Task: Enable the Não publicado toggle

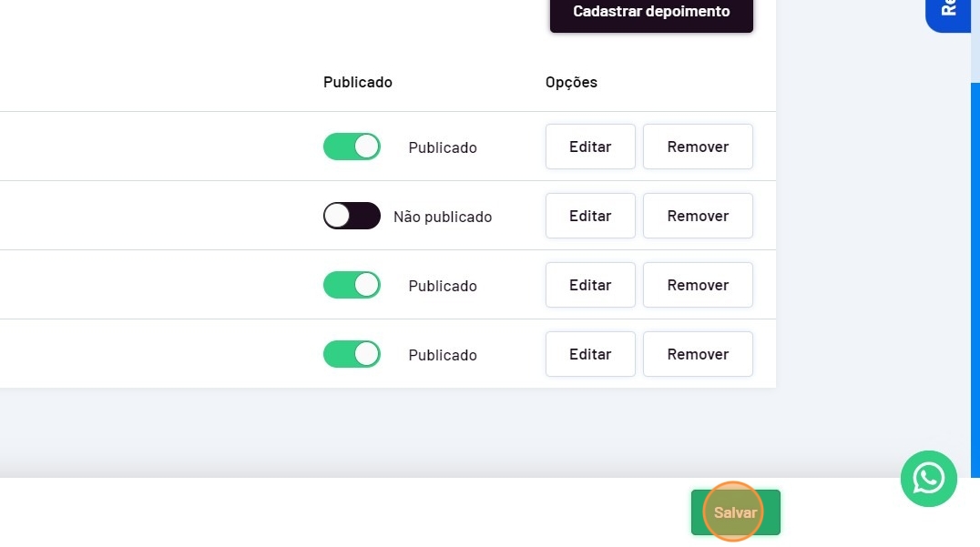Action: (x=352, y=216)
